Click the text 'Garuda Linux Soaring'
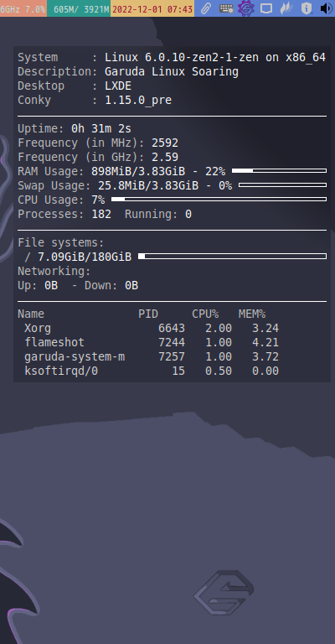The width and height of the screenshot is (335, 644). 172,72
